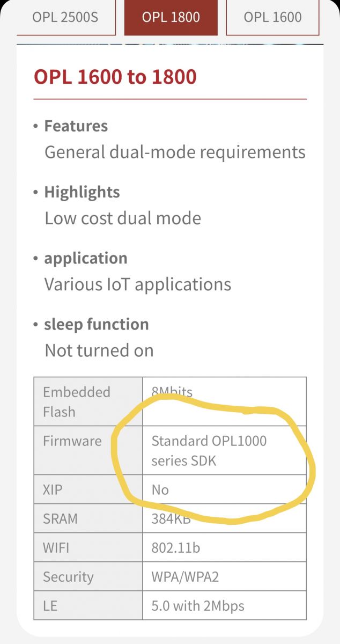340x644 pixels.
Task: Click 'Low cost dual mode' text
Action: tap(123, 218)
